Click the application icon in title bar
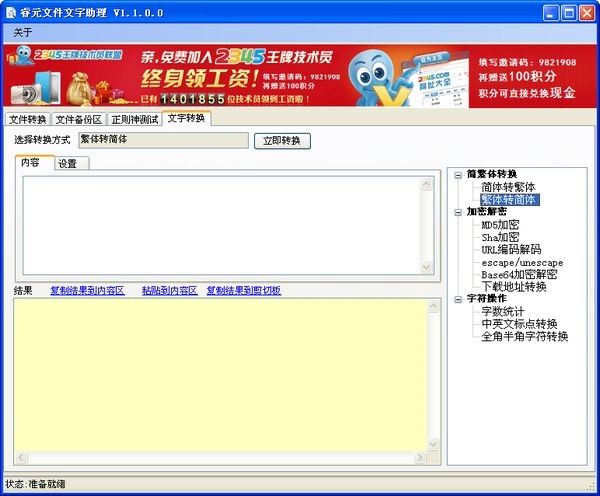600x496 pixels. (x=11, y=13)
